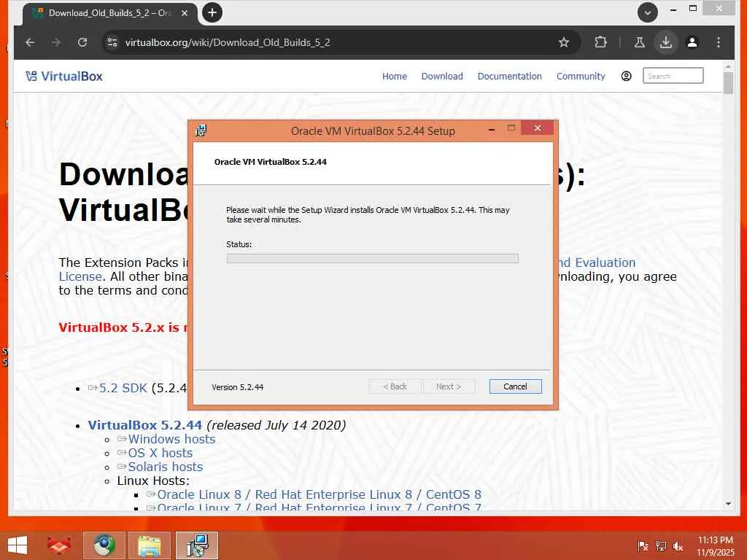Open the taskbar clock showing 11:13 PM

coord(715,546)
